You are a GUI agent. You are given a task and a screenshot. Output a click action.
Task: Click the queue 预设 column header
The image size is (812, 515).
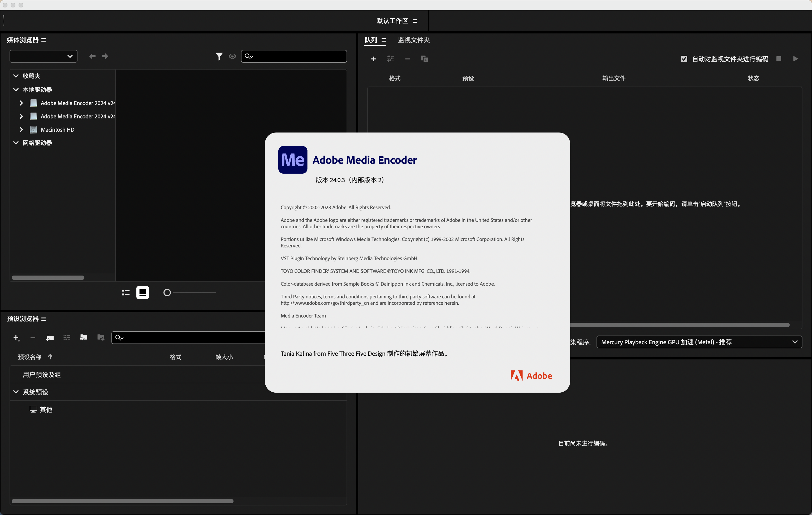coord(468,78)
